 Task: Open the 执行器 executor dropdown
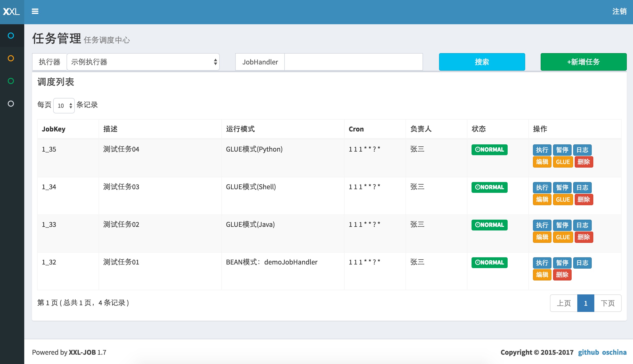click(143, 62)
